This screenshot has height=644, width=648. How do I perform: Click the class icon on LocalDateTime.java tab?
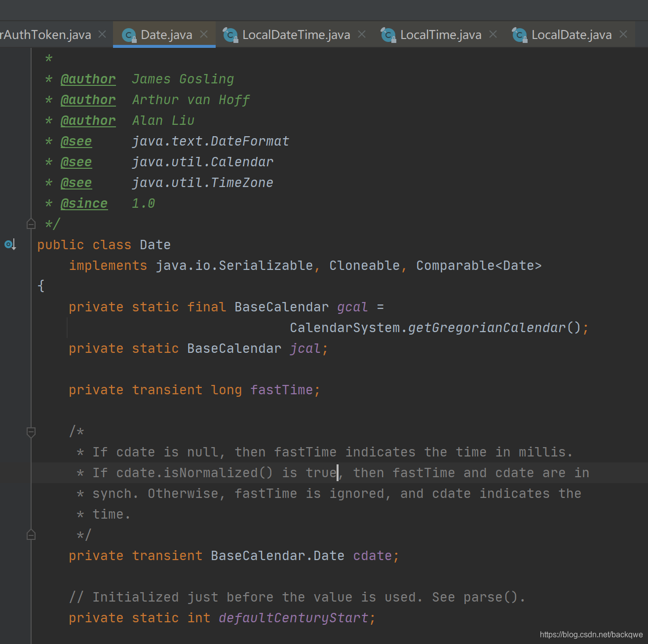pyautogui.click(x=230, y=35)
